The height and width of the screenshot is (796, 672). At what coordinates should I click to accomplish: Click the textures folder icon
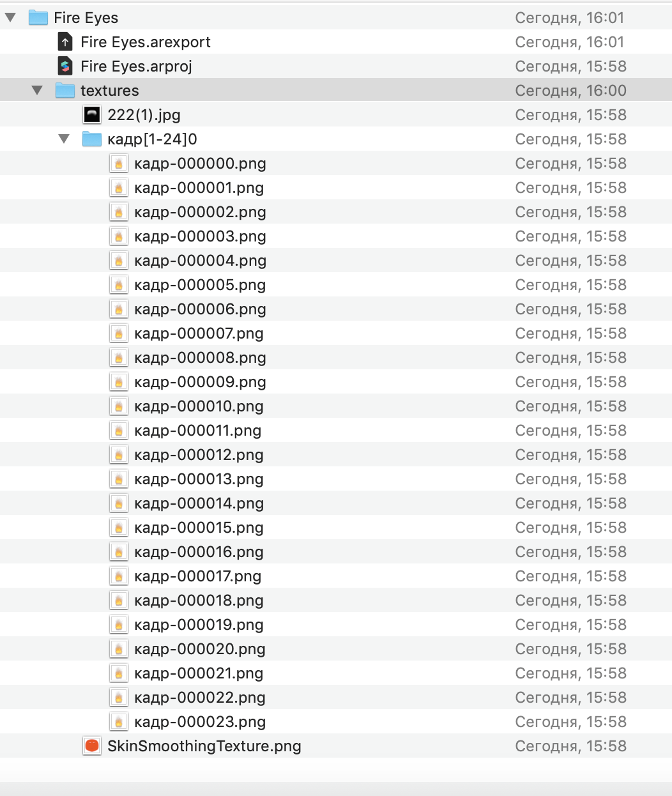65,91
